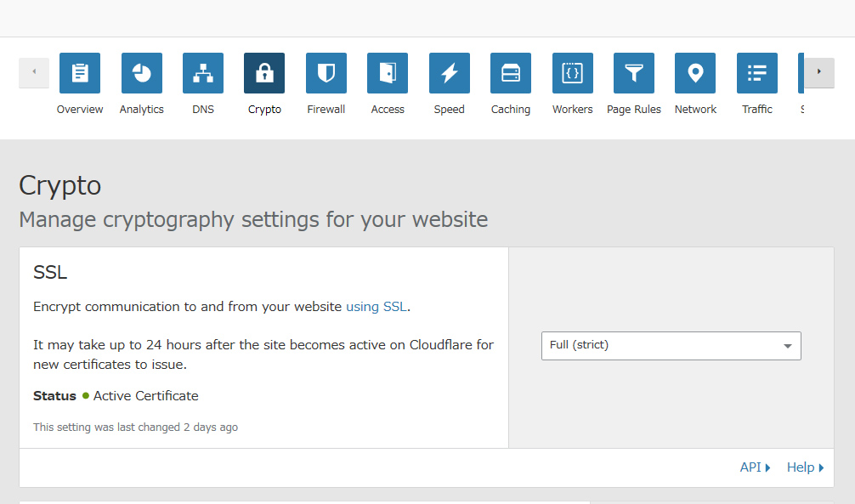Open the 'using SSL' link
855x504 pixels.
click(x=377, y=306)
